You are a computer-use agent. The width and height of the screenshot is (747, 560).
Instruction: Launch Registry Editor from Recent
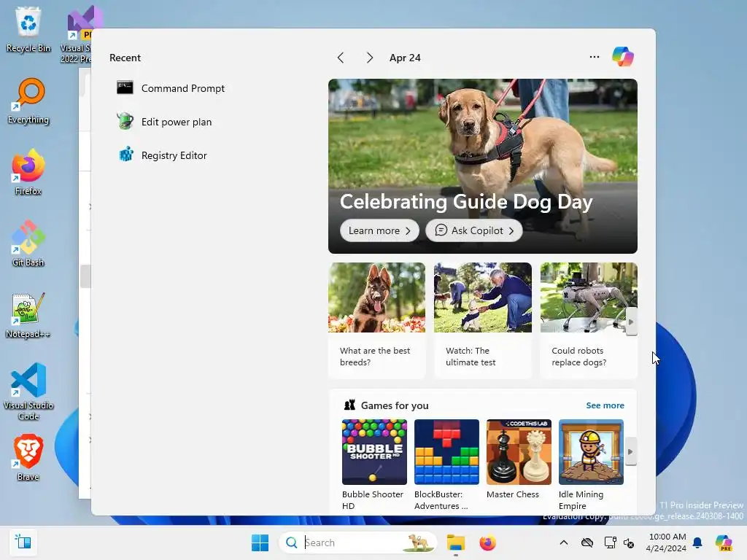coord(162,155)
